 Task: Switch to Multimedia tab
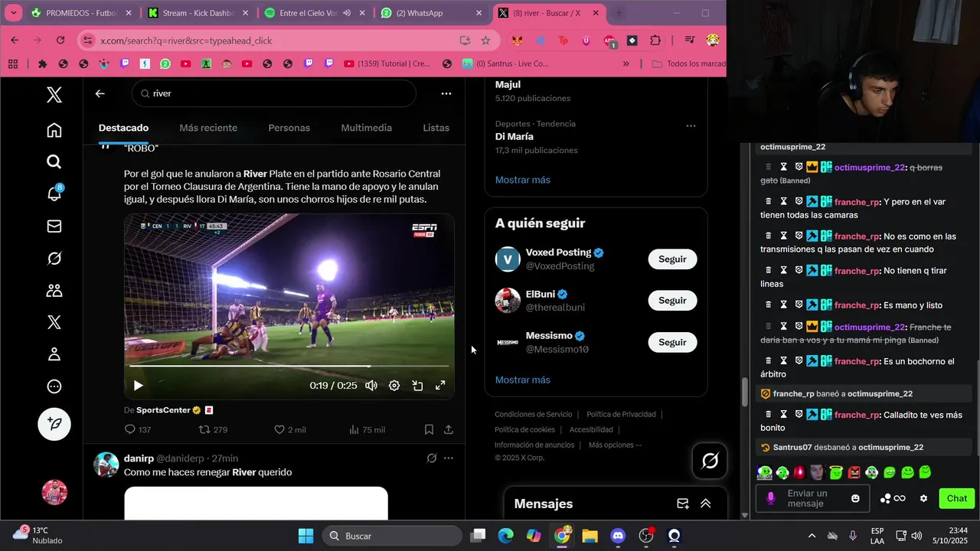[x=366, y=128]
